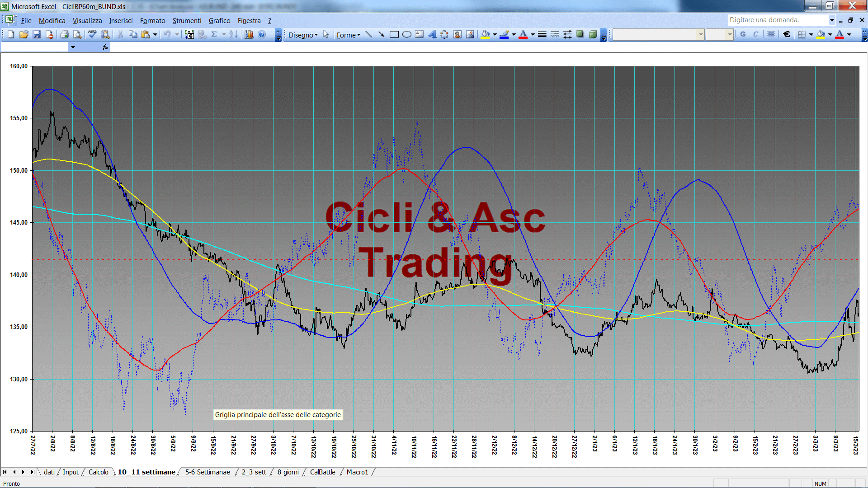Open the Euro conversion tool
This screenshot has height=488, width=868.
pyautogui.click(x=189, y=34)
